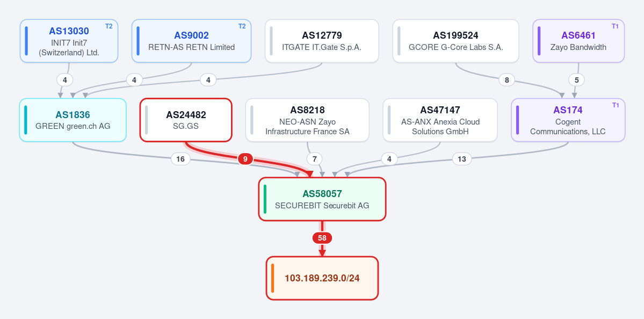Click the red edge badge labeled 58
This screenshot has width=644, height=319.
[322, 238]
